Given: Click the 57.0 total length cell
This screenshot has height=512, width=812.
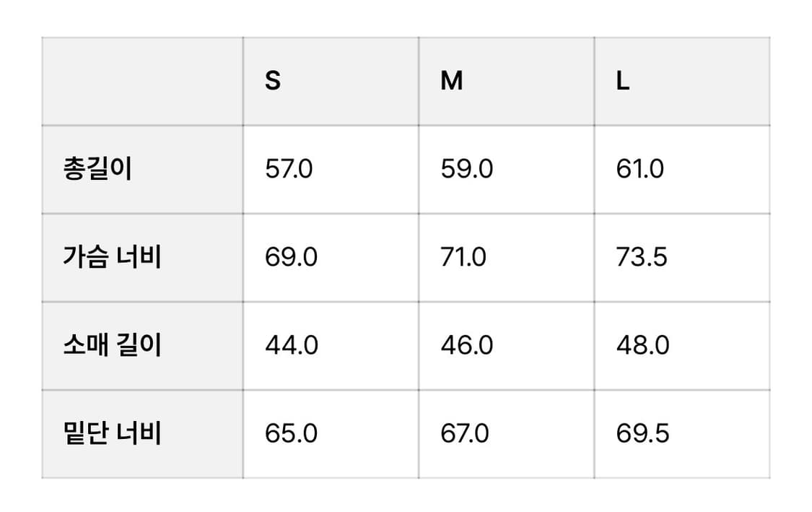Looking at the screenshot, I should [289, 170].
